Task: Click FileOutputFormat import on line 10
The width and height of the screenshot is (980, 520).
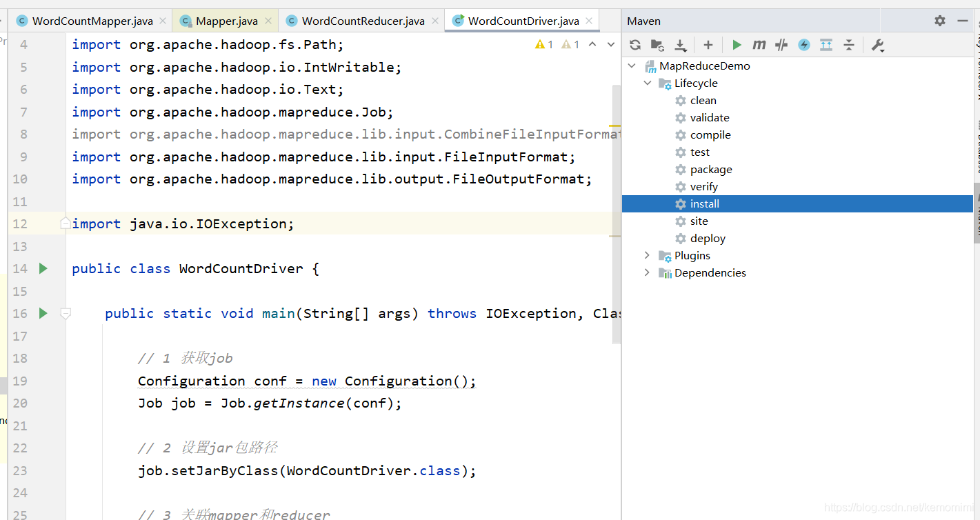Action: coord(332,179)
